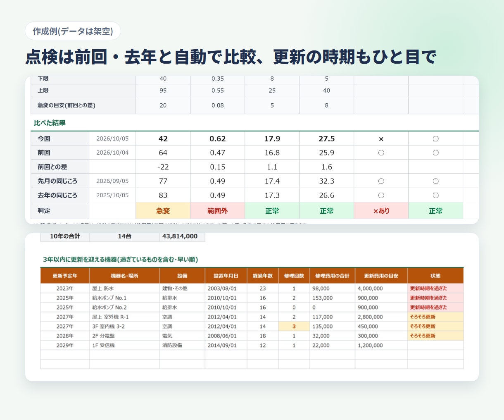Select the previous value 0.47
The width and height of the screenshot is (504, 420).
(218, 153)
